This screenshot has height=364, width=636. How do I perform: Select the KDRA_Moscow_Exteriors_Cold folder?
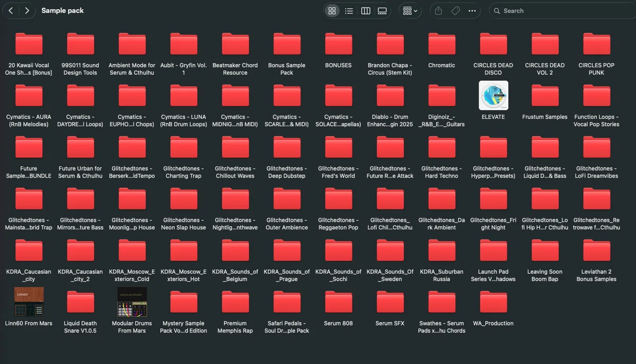click(132, 251)
